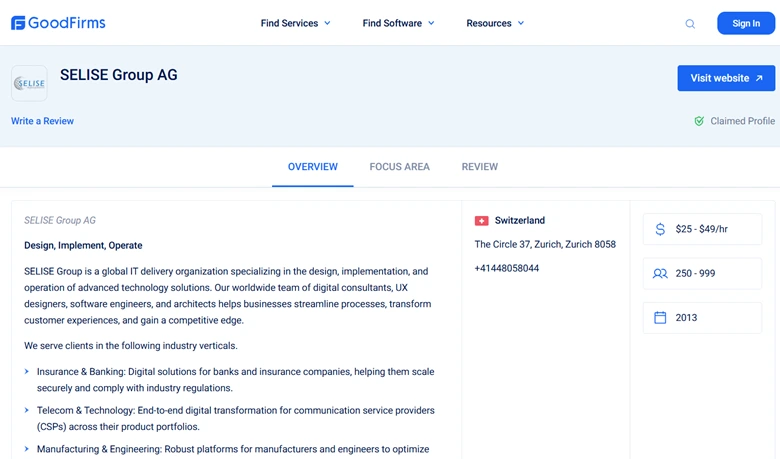
Task: Click the Claimed Profile shield icon
Action: pos(700,121)
